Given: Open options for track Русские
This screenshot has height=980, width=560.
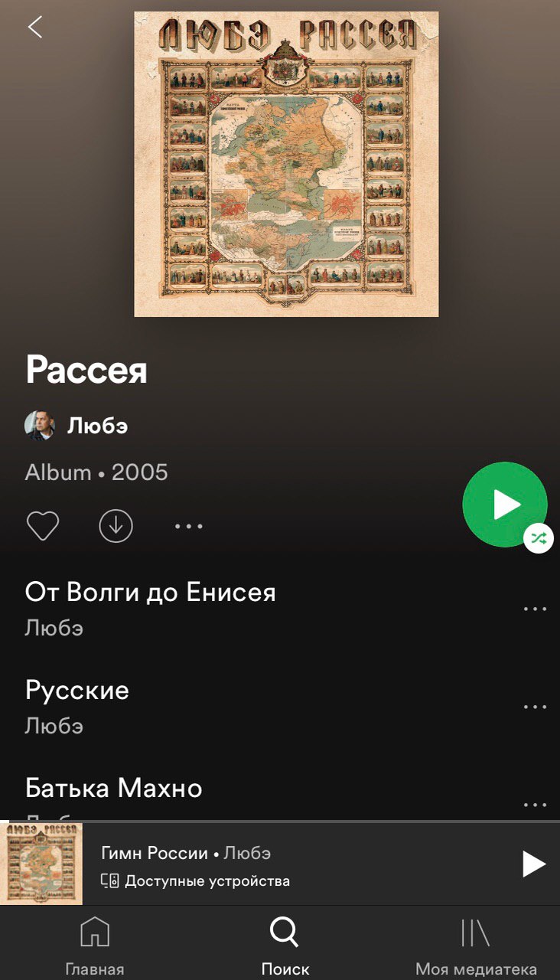Looking at the screenshot, I should 535,707.
